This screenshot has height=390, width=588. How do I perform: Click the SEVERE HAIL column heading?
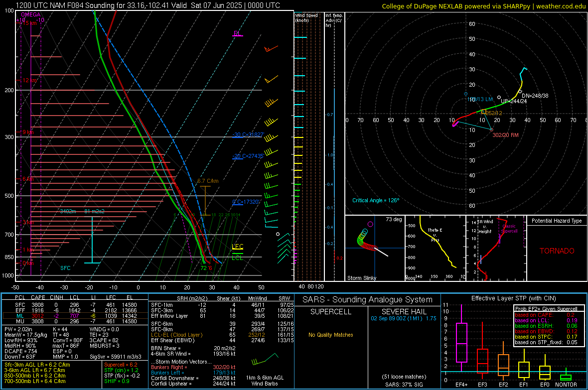(404, 312)
